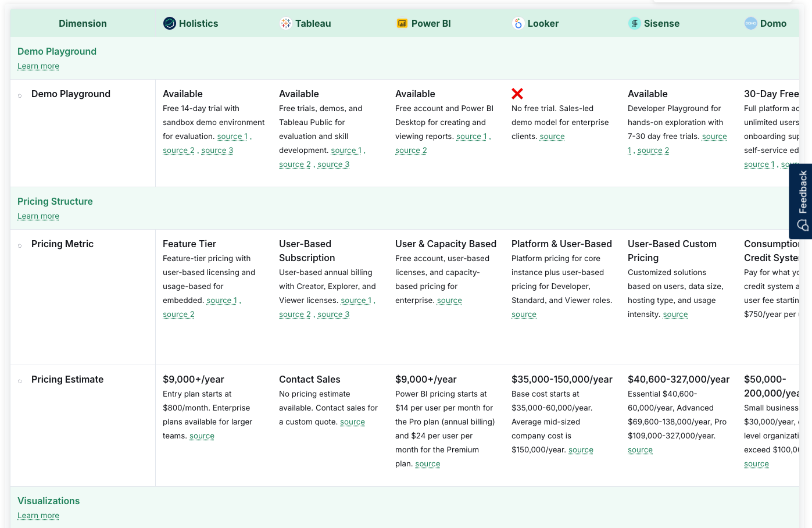The height and width of the screenshot is (528, 812).
Task: Select User-Based Subscription heading under Tableau
Action: (x=307, y=251)
